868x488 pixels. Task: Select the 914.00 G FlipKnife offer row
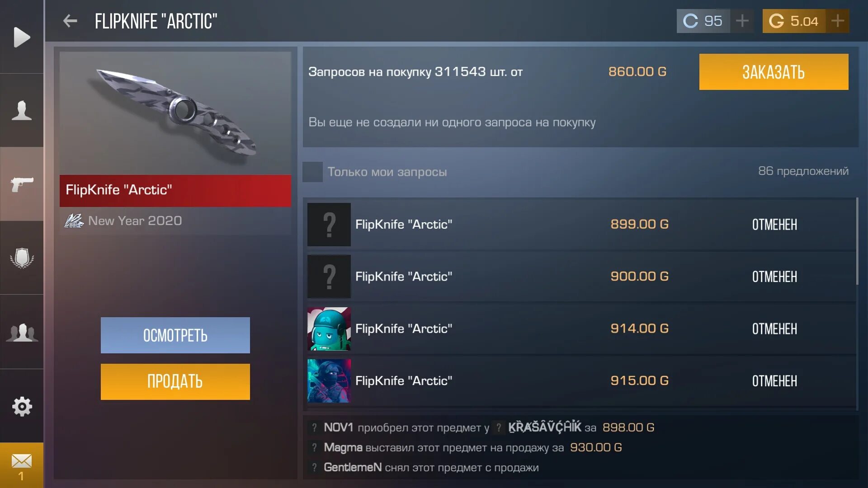pyautogui.click(x=580, y=329)
